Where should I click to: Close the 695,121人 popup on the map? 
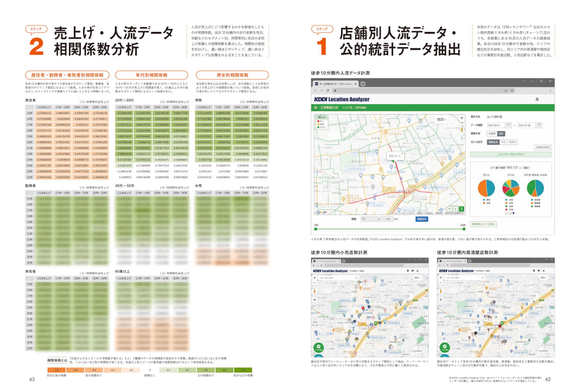[x=402, y=154]
